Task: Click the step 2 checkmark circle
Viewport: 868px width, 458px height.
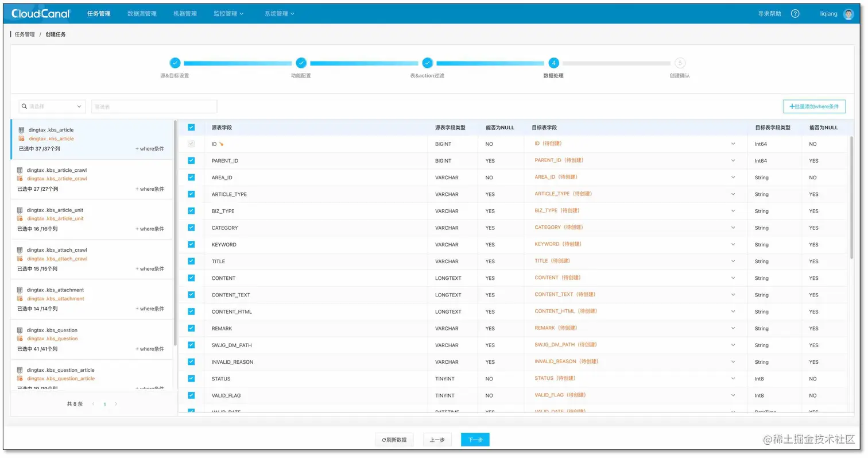Action: point(301,63)
